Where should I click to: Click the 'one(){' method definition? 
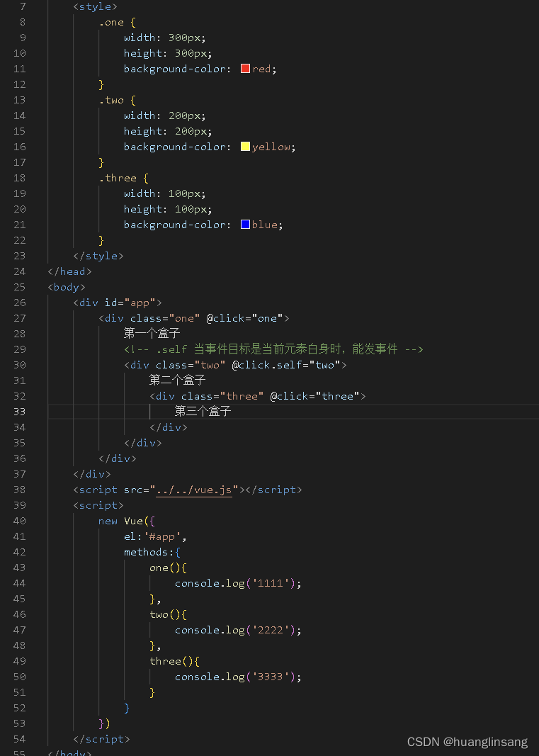pos(168,568)
